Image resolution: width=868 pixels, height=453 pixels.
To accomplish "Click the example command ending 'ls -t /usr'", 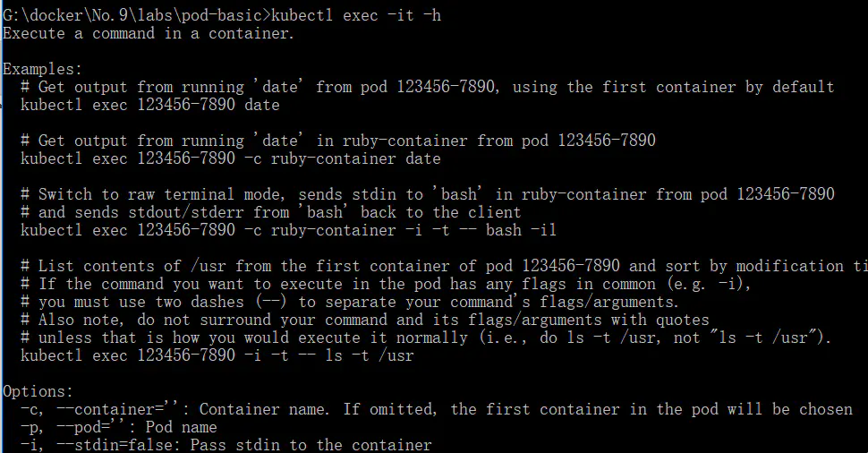I will point(217,355).
